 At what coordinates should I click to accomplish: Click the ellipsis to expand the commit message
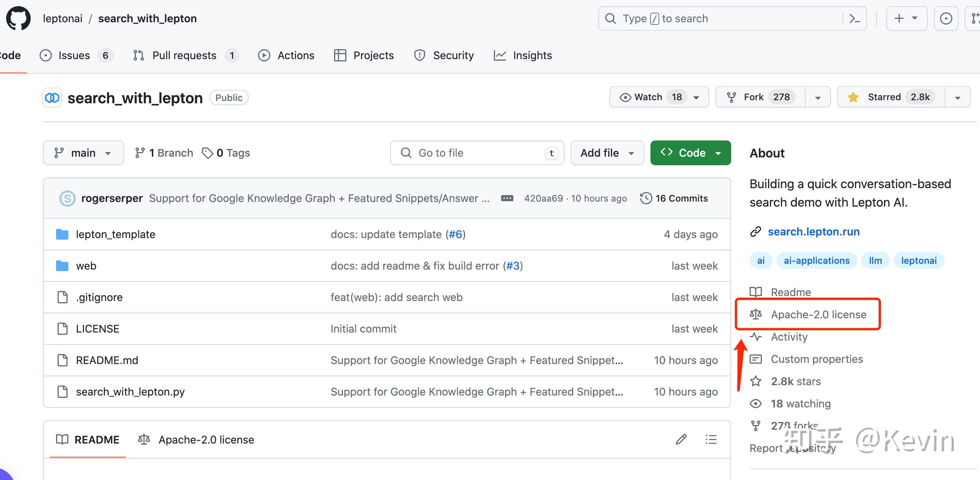pos(507,198)
